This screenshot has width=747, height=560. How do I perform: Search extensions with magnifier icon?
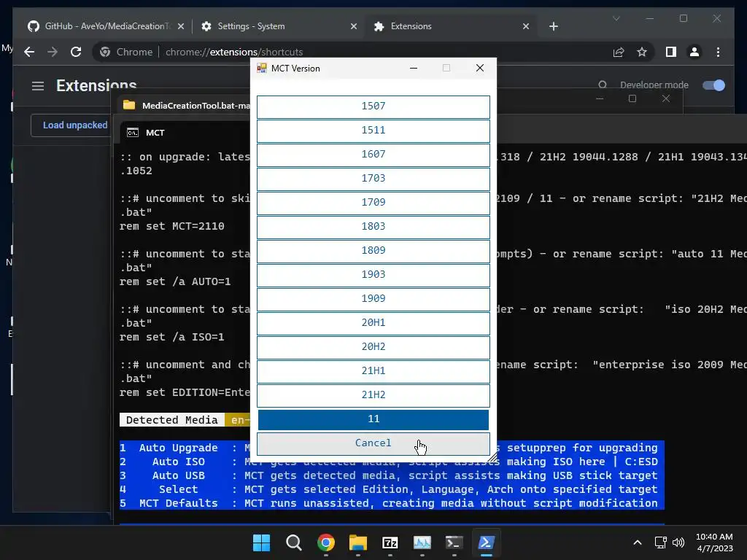603,85
